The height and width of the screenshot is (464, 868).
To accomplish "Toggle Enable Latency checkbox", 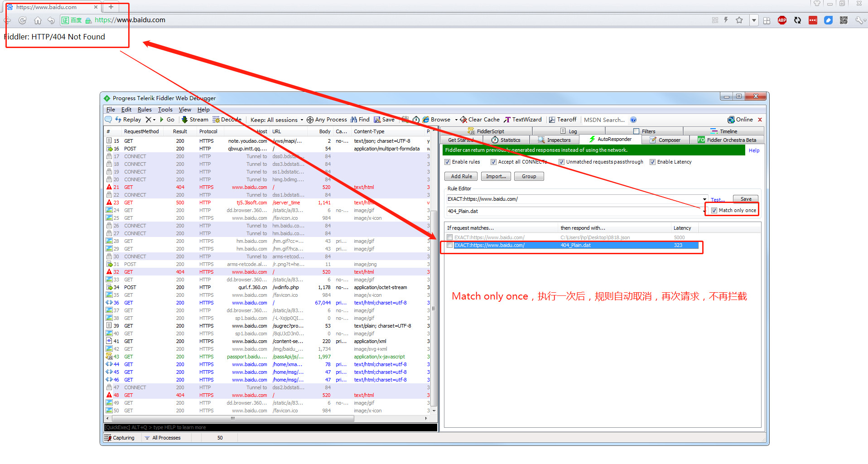I will tap(653, 162).
